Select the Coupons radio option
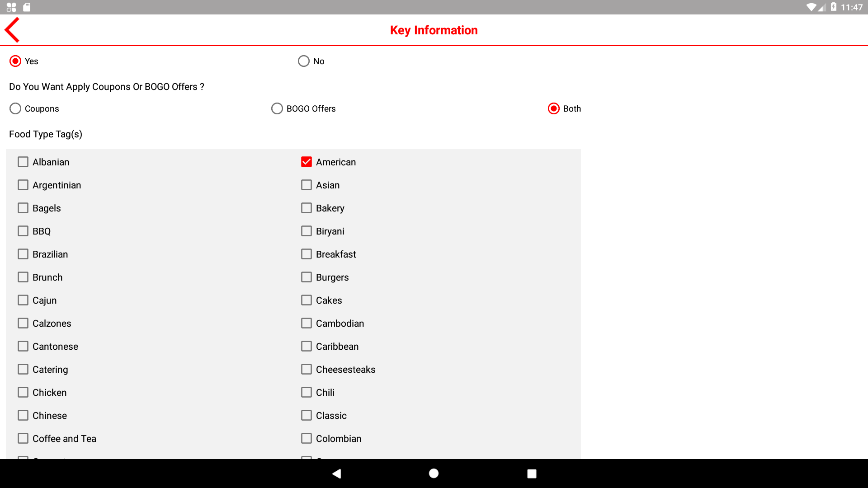 coord(15,108)
